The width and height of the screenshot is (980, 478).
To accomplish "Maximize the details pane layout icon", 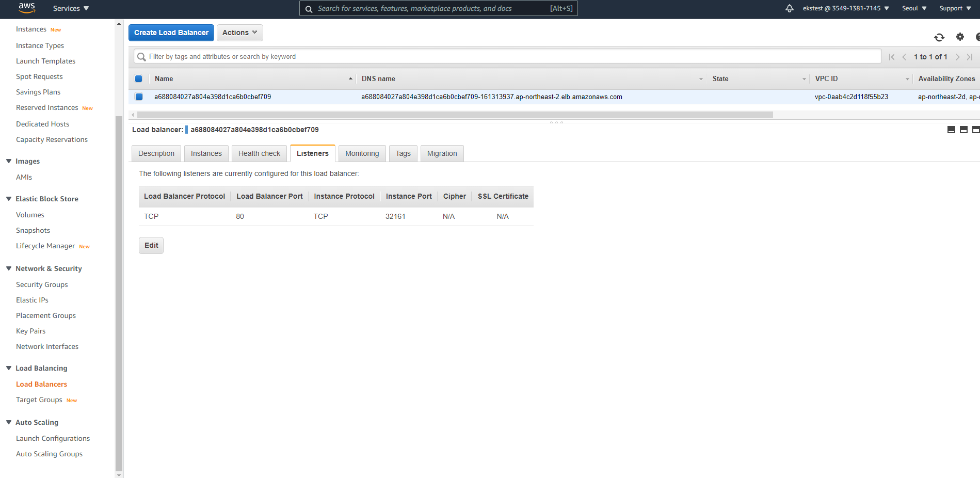I will [x=976, y=130].
